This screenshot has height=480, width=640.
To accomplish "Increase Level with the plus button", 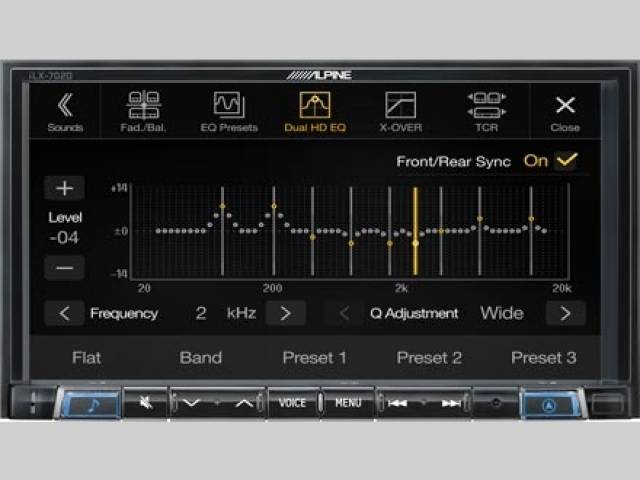I will pos(64,189).
